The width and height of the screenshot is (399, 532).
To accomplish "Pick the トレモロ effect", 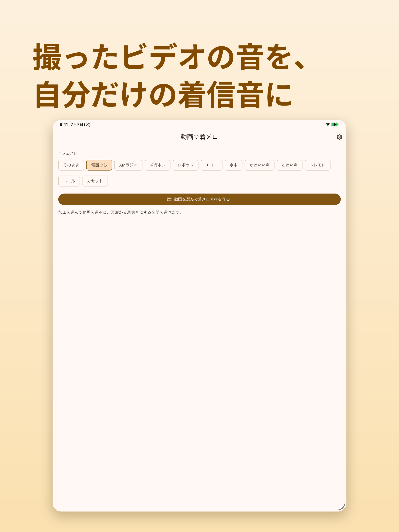I will click(x=317, y=165).
